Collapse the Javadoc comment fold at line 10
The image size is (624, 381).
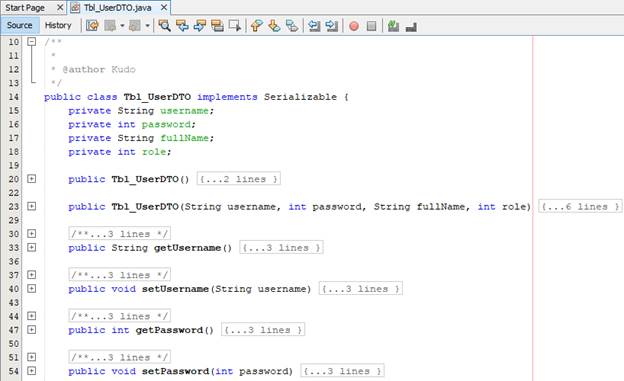(31, 41)
